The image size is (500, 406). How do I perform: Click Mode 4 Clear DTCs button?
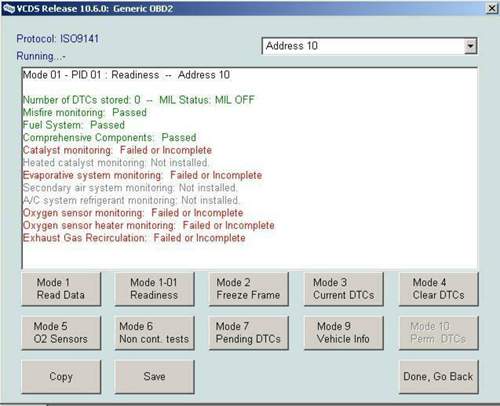click(x=439, y=289)
